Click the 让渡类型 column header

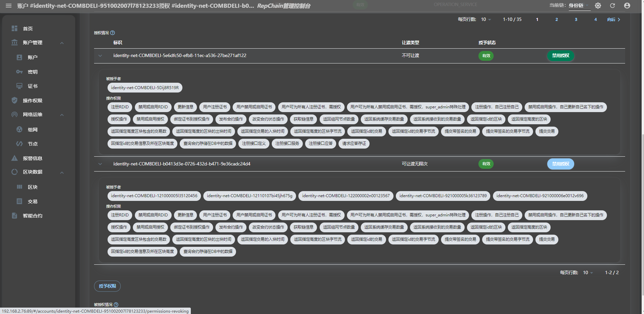point(410,43)
